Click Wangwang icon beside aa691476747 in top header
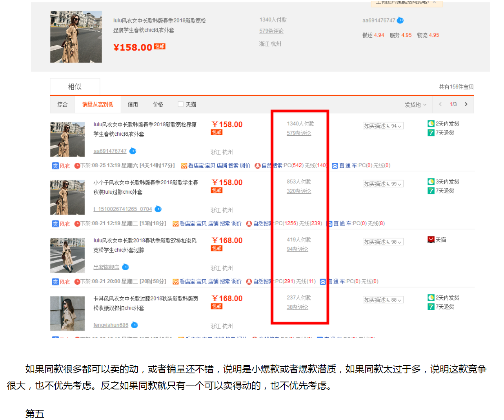The width and height of the screenshot is (504, 420). (x=400, y=20)
